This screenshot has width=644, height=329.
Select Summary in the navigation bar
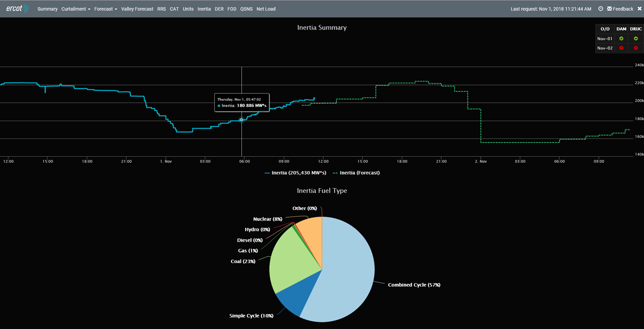(47, 9)
